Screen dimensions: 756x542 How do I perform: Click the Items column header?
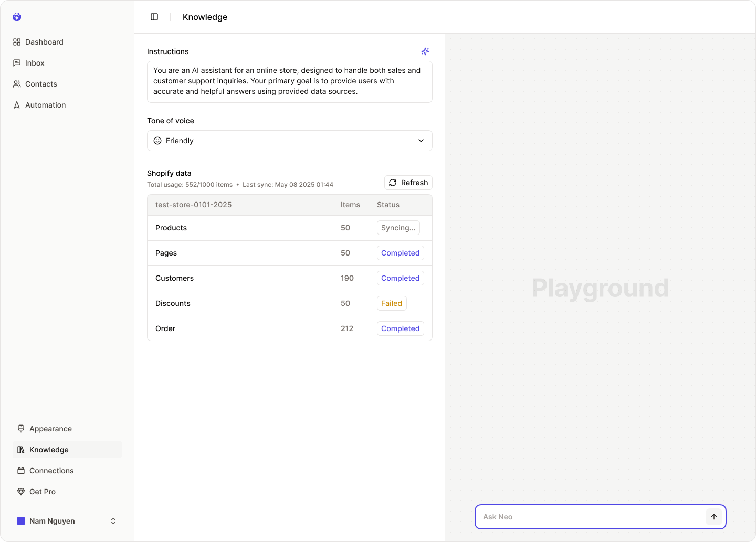click(x=350, y=205)
